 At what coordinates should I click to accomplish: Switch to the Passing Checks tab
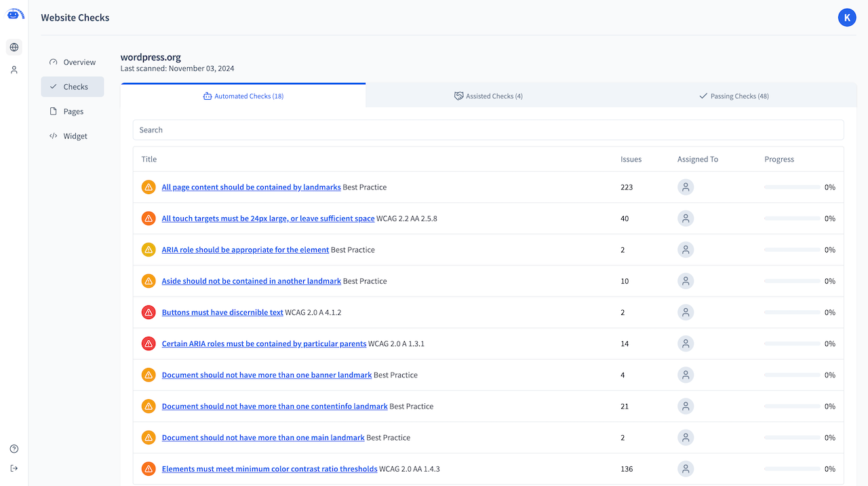(x=734, y=96)
